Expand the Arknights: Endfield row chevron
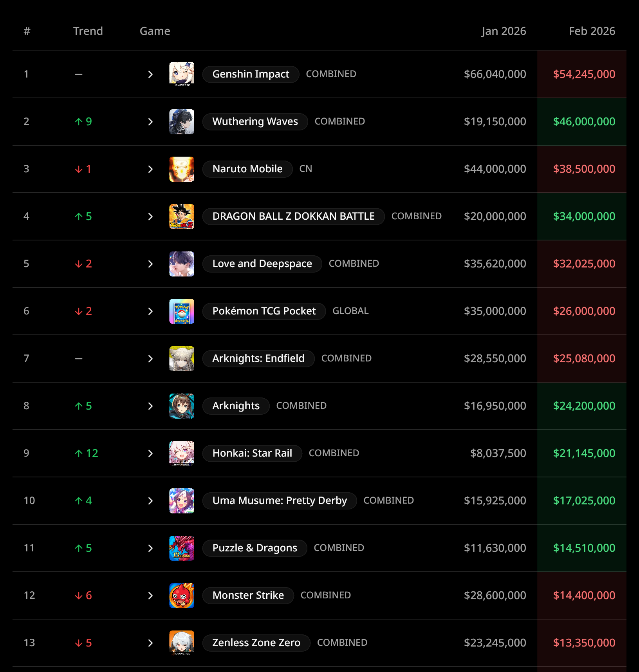This screenshot has width=639, height=672. (150, 359)
